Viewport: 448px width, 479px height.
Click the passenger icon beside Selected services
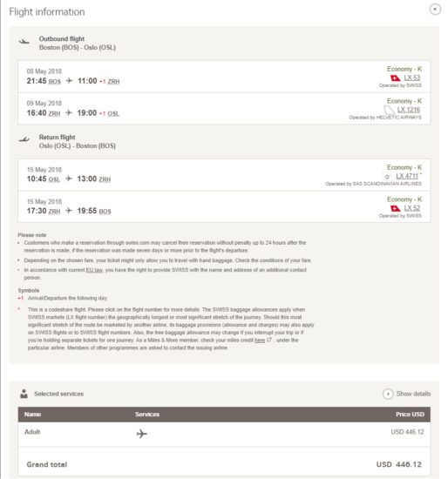24,394
